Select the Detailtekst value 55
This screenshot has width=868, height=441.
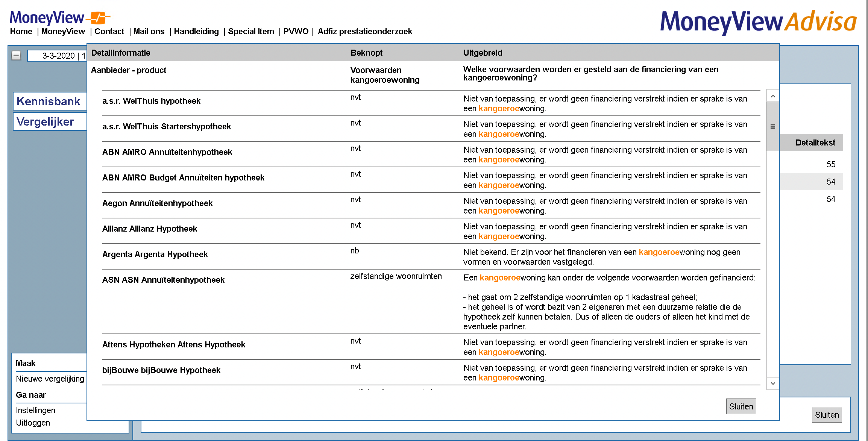pos(831,164)
